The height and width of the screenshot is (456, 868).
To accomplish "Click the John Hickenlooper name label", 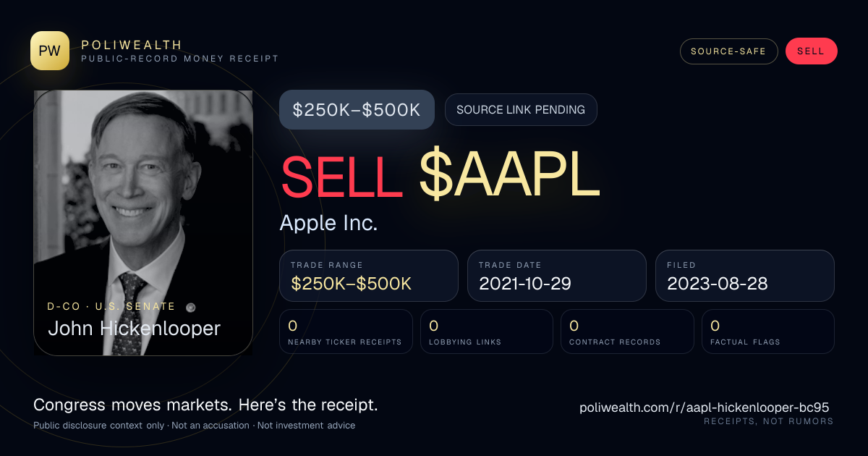I will click(x=134, y=329).
